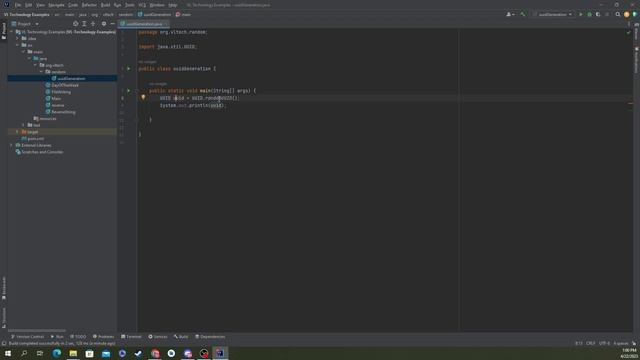This screenshot has height=360, width=640.
Task: Click the yellow lightbulb intention icon
Action: coord(143,98)
